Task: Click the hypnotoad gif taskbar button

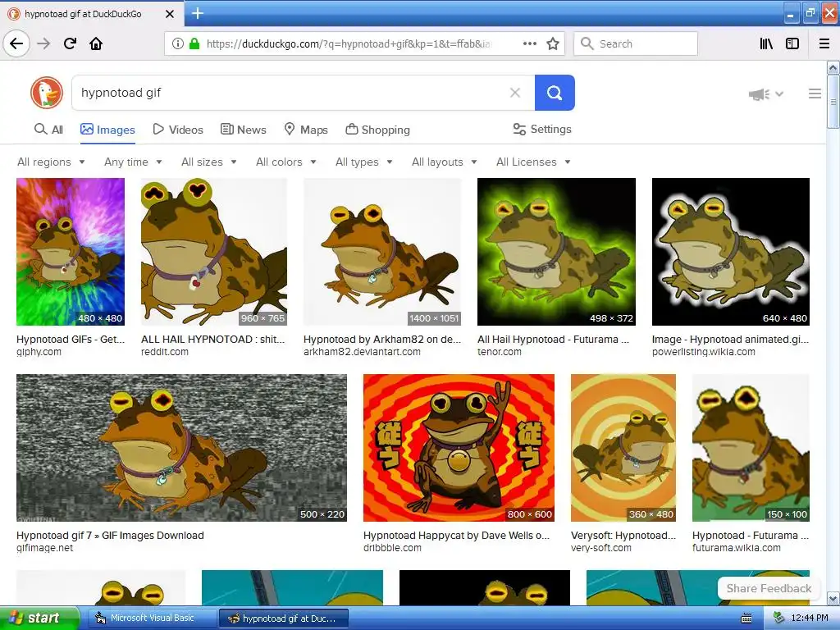Action: (x=283, y=619)
